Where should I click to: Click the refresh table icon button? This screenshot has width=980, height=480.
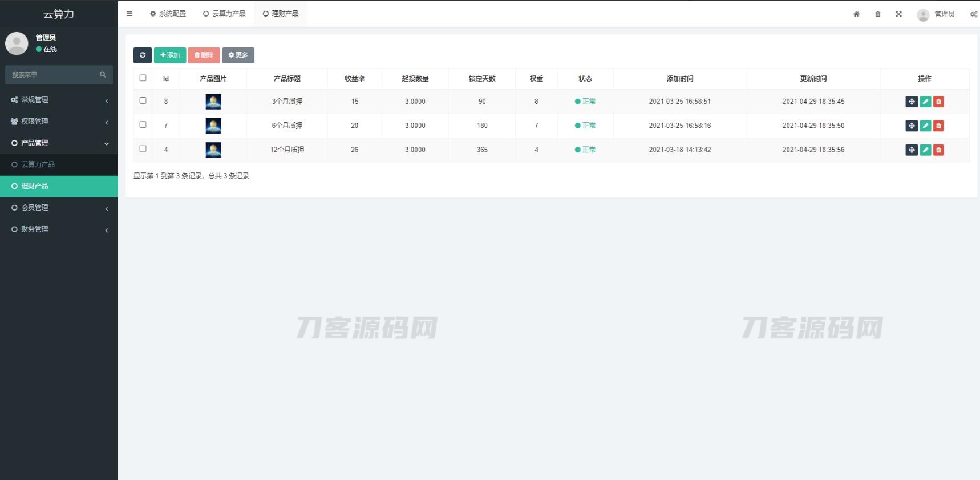point(143,55)
